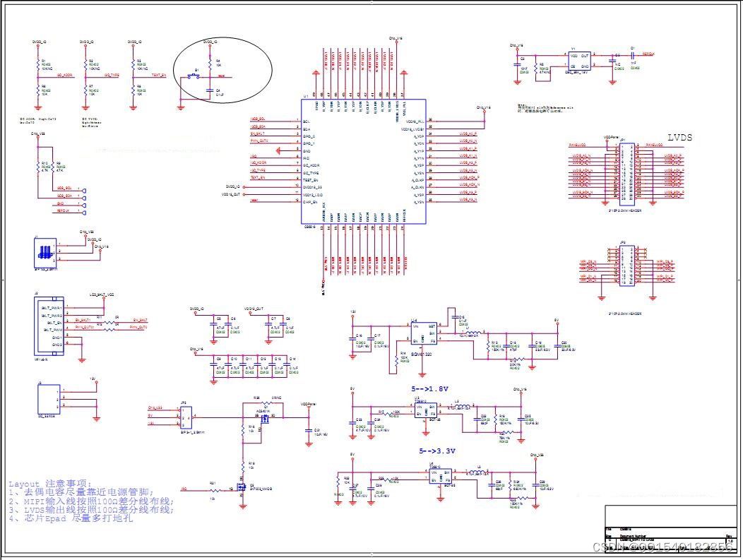This screenshot has width=743, height=560.
Task: Select resistor R10 4.7K symbol
Action: 38,167
